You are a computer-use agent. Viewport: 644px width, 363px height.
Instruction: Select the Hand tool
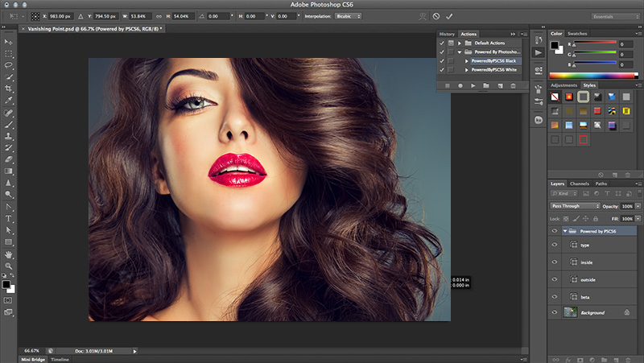[8, 254]
